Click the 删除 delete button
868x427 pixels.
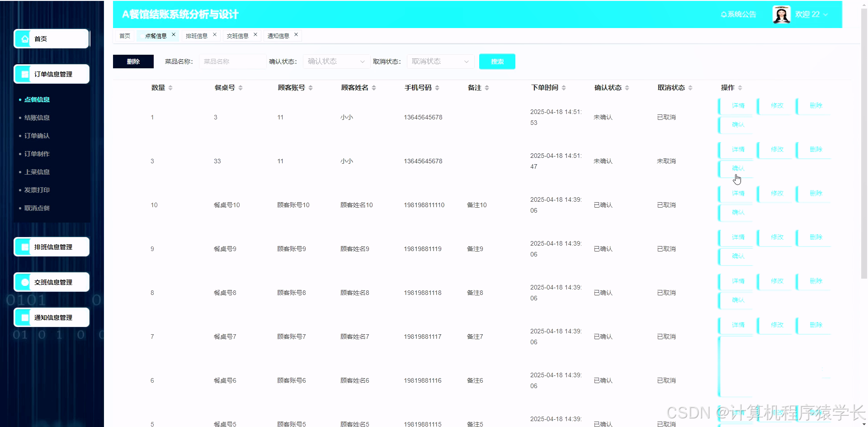(x=133, y=61)
